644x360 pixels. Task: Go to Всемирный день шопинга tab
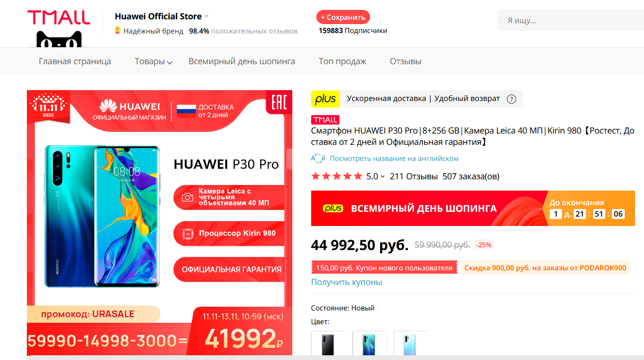tap(242, 61)
